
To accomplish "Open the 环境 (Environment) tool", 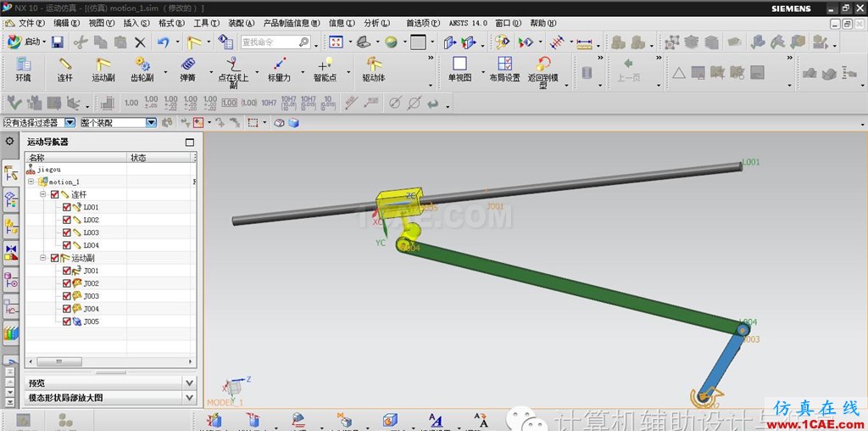I will 23,70.
